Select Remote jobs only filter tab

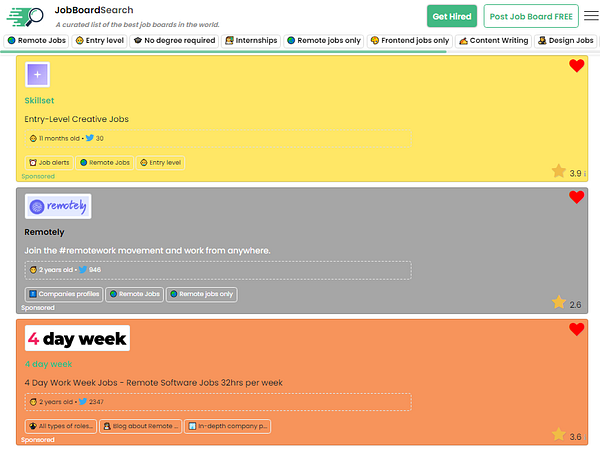coord(324,41)
